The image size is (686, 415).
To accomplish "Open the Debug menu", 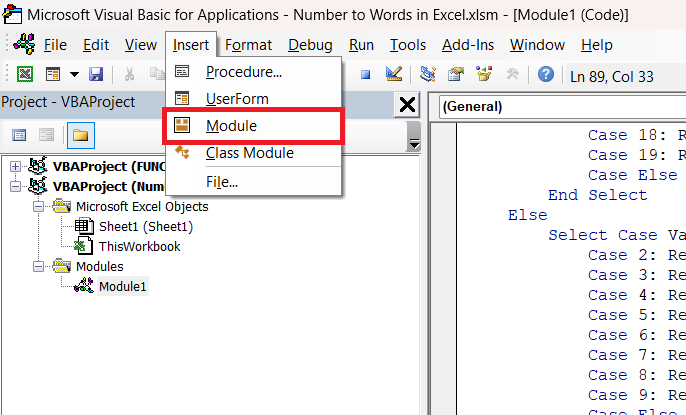I will 310,45.
